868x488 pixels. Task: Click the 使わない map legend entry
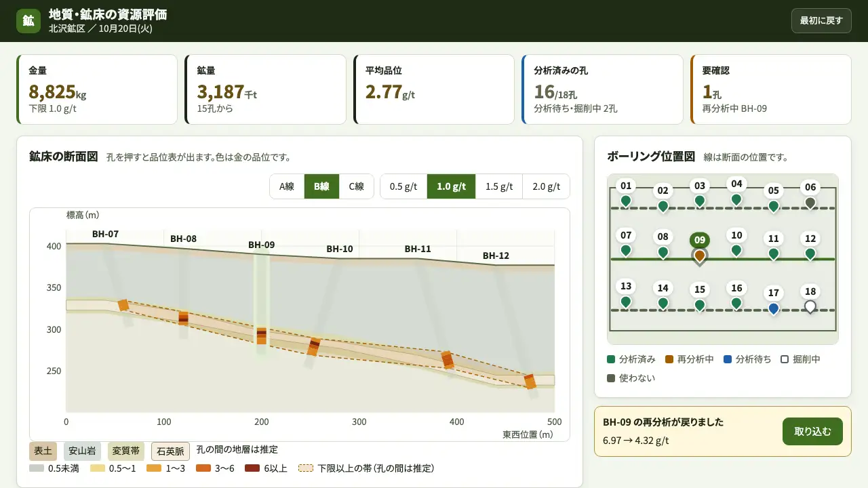tap(631, 378)
